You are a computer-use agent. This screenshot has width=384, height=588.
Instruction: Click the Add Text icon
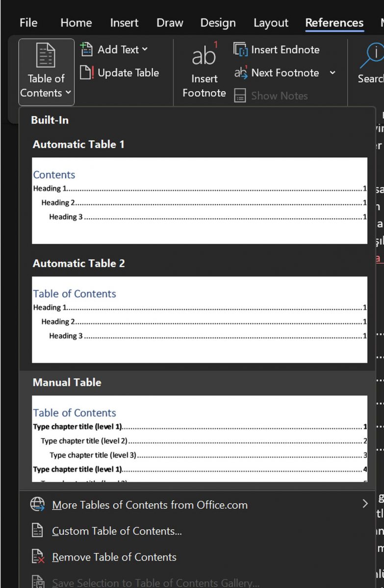point(86,49)
